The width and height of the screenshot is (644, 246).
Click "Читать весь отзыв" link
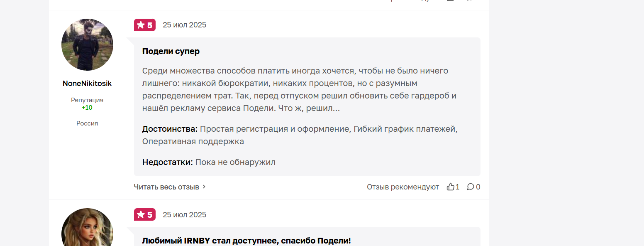[166, 187]
